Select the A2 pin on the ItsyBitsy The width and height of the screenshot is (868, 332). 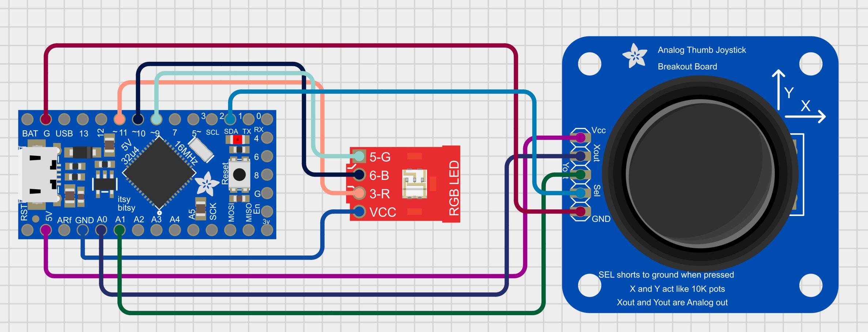(x=138, y=230)
